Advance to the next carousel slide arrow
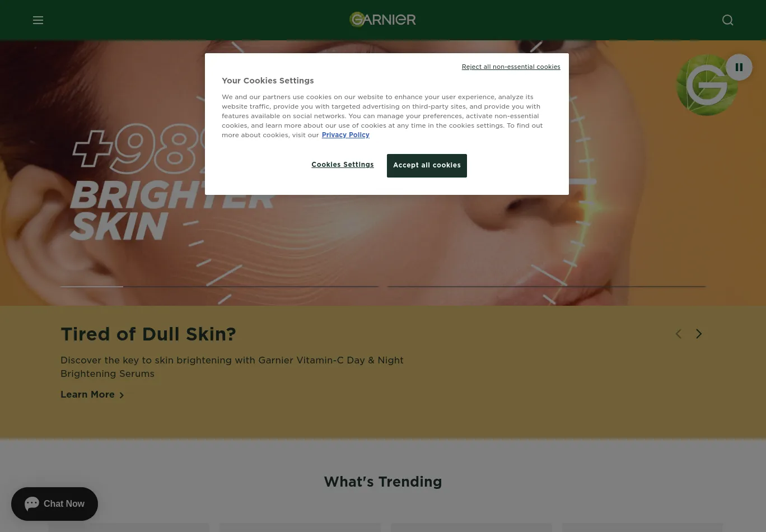The width and height of the screenshot is (766, 532). coord(699,334)
